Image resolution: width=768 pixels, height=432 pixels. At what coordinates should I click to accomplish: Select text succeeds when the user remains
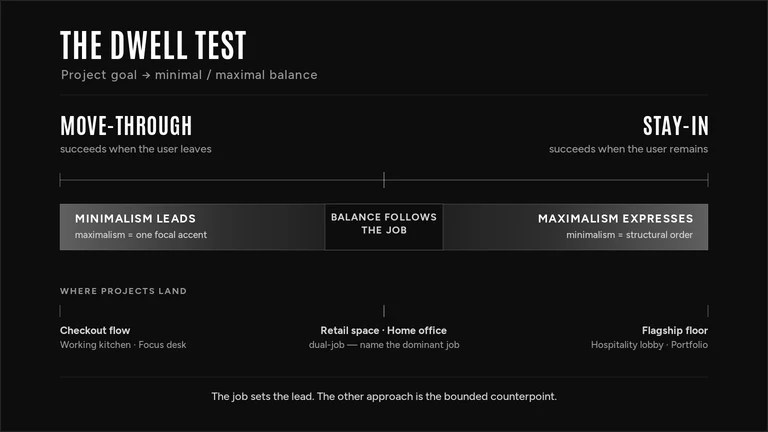[628, 149]
